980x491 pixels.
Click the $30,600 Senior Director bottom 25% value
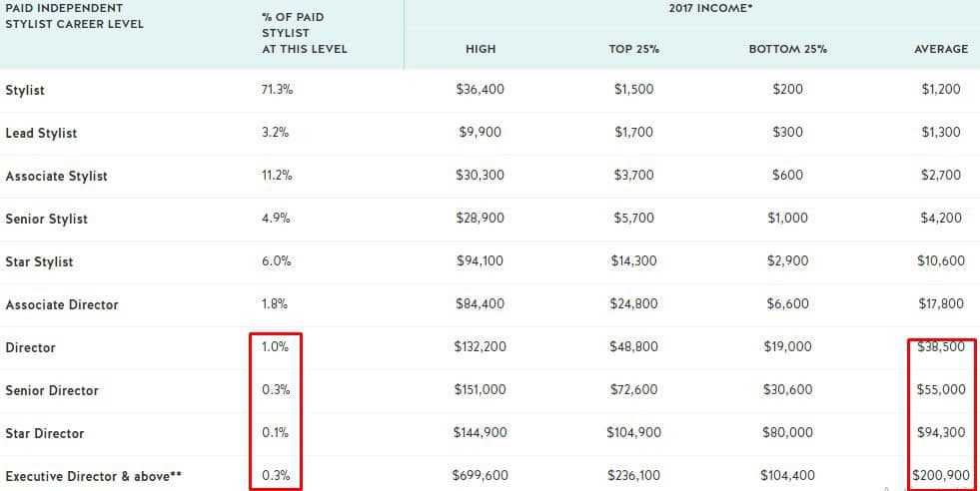(x=787, y=390)
